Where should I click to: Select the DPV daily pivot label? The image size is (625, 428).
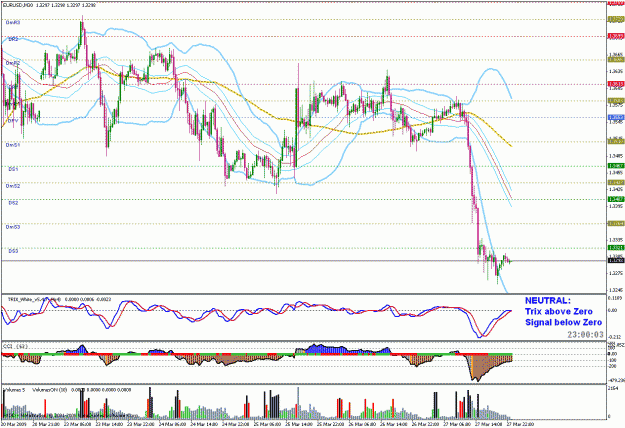(12, 120)
